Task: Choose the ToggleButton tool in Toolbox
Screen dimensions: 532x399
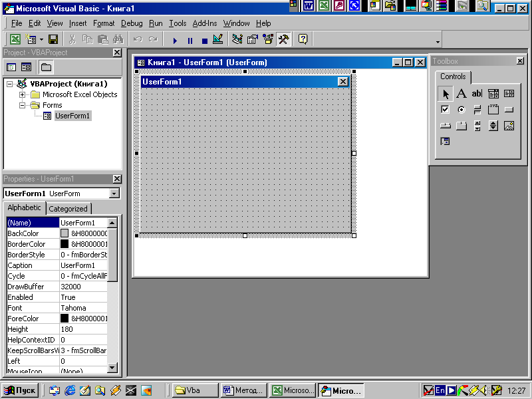Action: click(477, 110)
